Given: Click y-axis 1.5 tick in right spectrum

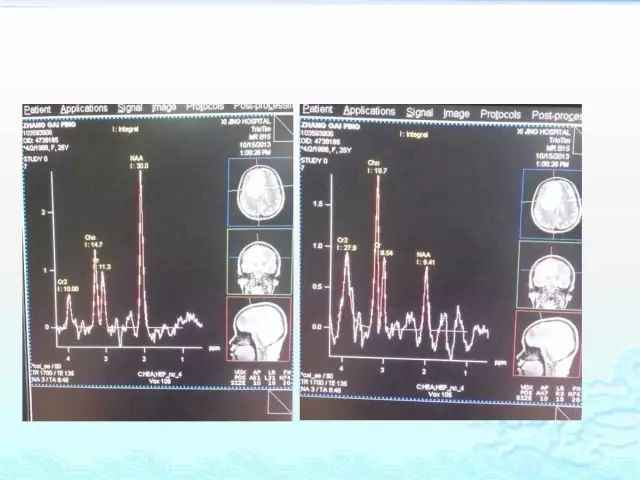Looking at the screenshot, I should pos(318,204).
